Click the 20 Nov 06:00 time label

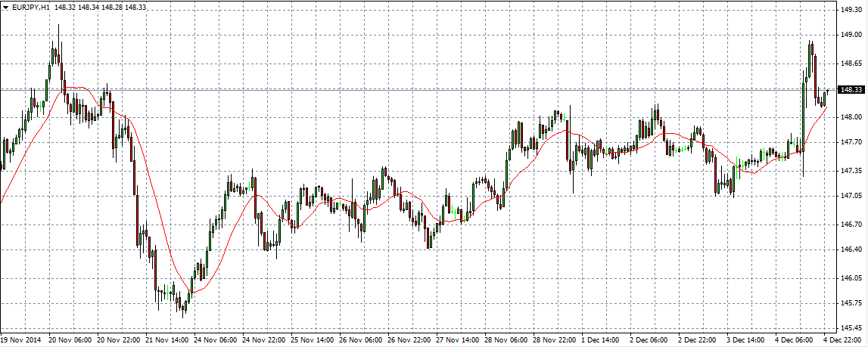pos(69,339)
